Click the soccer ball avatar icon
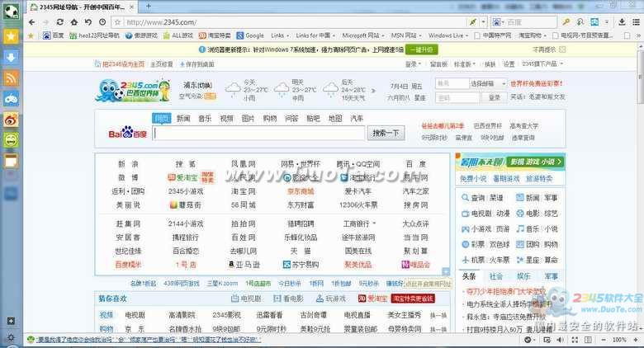This screenshot has width=644, height=348. click(x=11, y=12)
